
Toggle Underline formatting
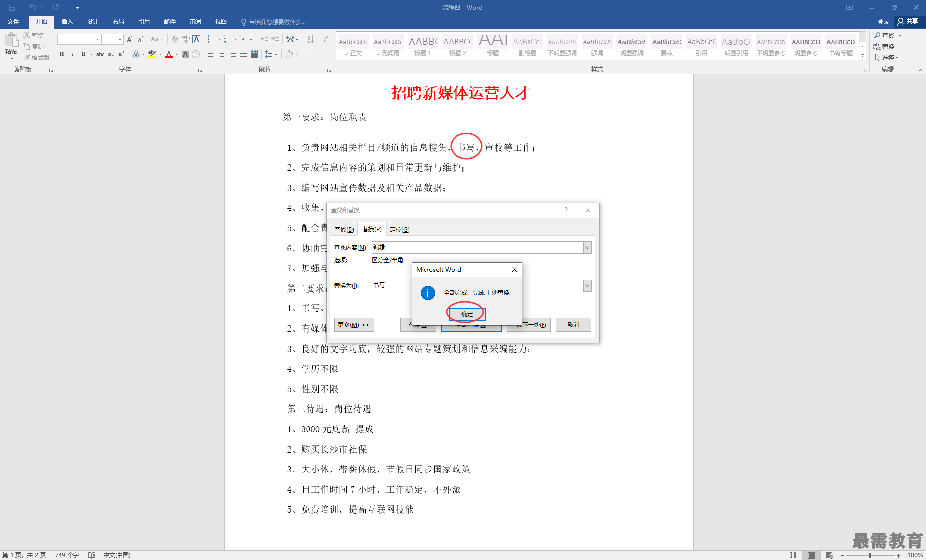[x=83, y=54]
